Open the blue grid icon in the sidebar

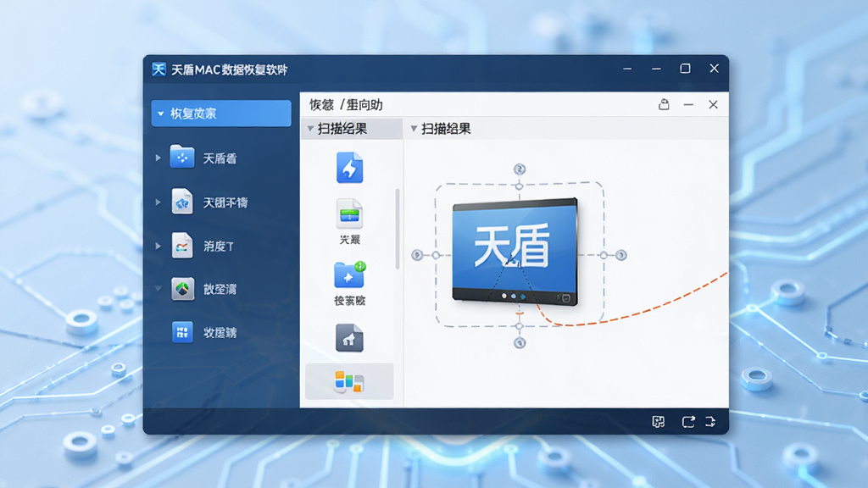[x=182, y=332]
